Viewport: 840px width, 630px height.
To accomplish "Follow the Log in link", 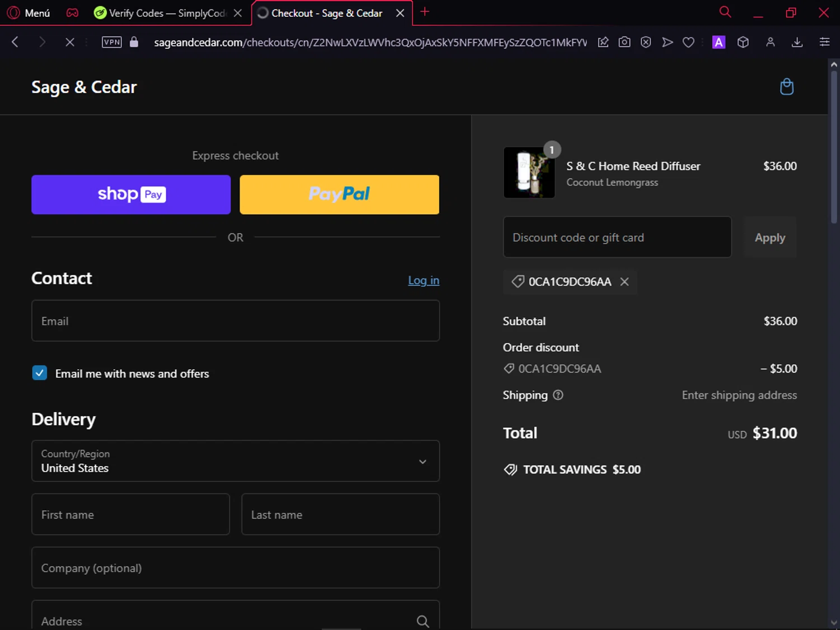I will pos(423,281).
